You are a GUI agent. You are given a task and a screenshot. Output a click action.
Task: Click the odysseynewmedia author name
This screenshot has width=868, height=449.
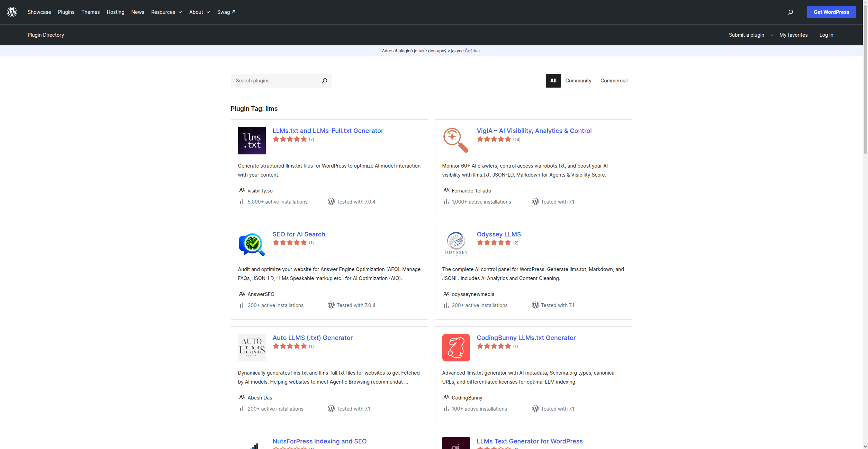(473, 294)
